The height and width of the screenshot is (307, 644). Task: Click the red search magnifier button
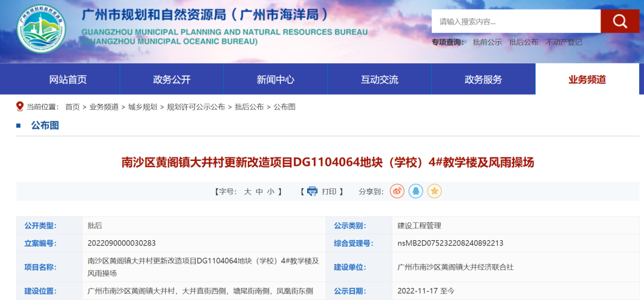click(x=620, y=21)
